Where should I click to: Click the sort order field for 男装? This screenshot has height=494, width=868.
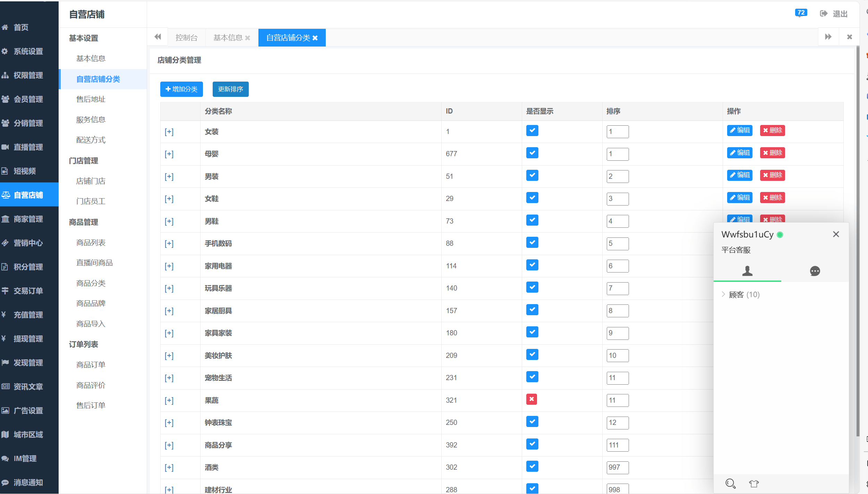point(617,176)
